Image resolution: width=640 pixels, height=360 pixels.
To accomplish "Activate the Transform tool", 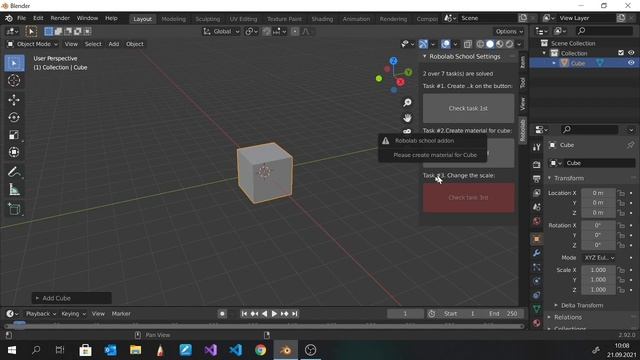I will point(14,152).
